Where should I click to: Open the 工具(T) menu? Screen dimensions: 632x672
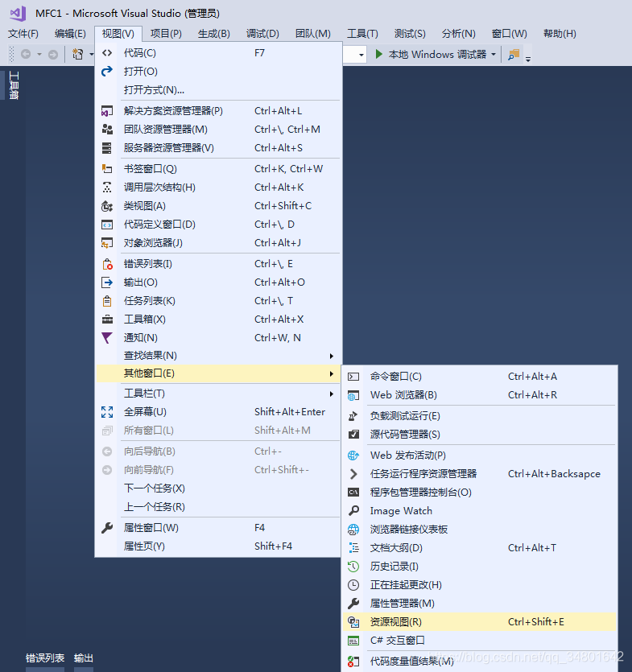[362, 34]
